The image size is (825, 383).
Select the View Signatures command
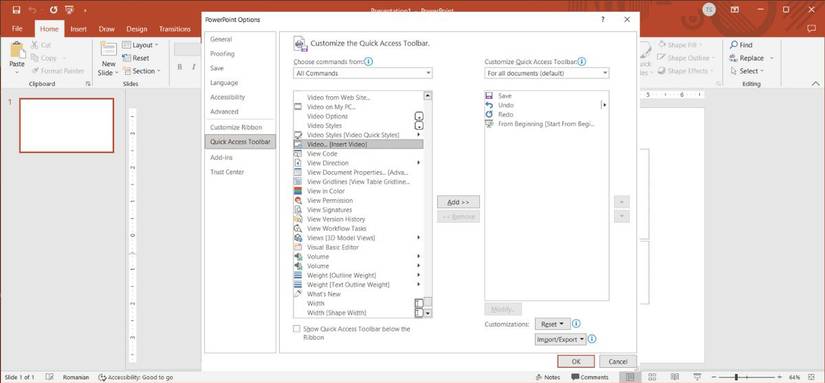(358, 210)
